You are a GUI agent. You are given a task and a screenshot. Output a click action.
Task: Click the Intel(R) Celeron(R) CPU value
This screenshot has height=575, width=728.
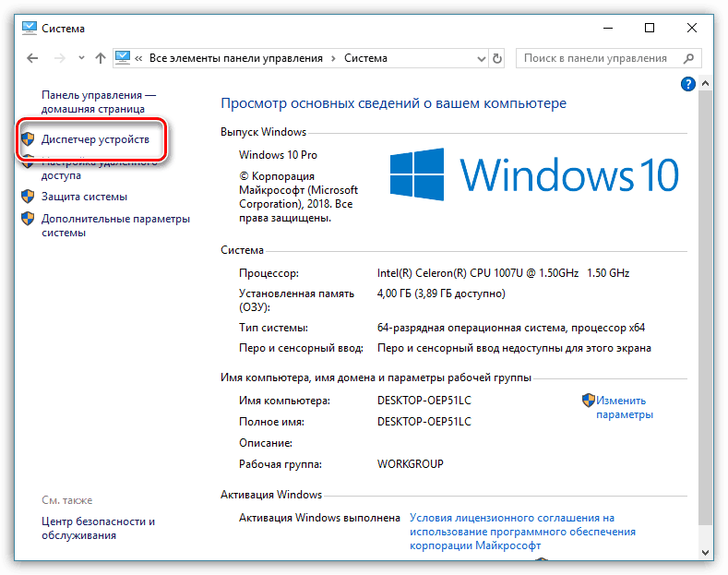(x=503, y=273)
